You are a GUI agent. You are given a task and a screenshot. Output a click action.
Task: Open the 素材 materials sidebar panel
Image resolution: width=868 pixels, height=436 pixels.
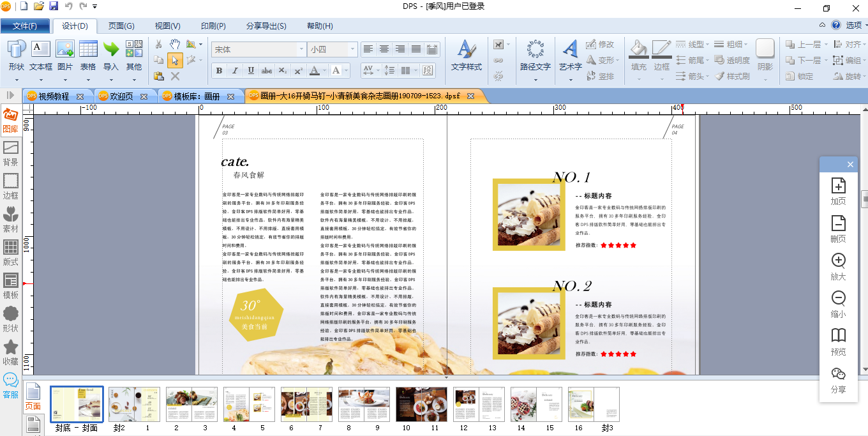[11, 219]
